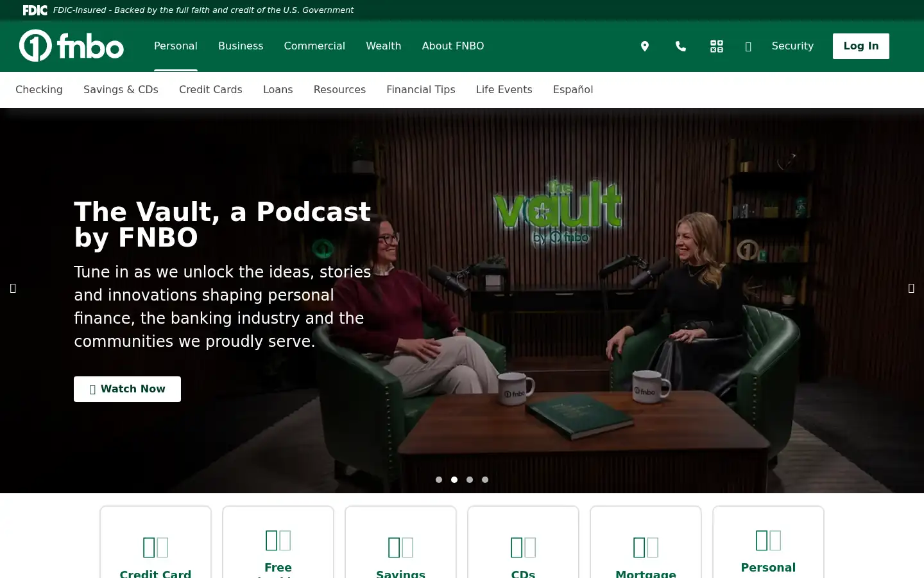Viewport: 924px width, 578px height.
Task: Switch to the Business tab
Action: click(x=241, y=46)
